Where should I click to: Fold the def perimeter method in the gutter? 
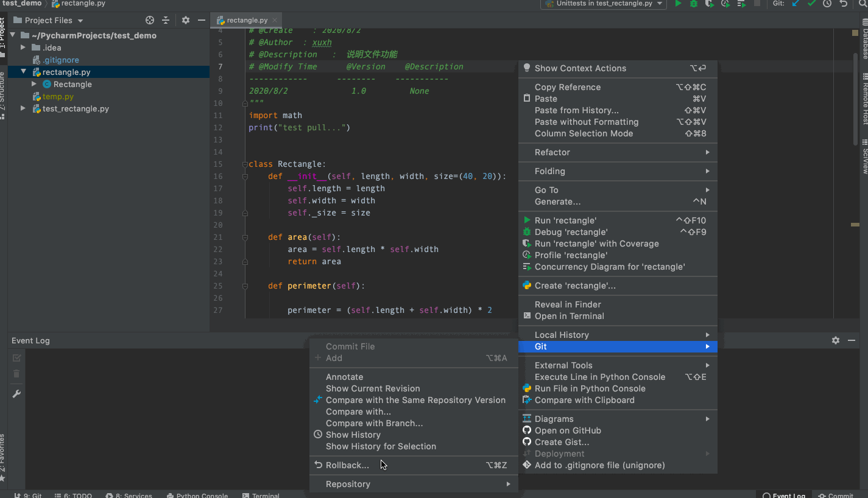coord(245,286)
